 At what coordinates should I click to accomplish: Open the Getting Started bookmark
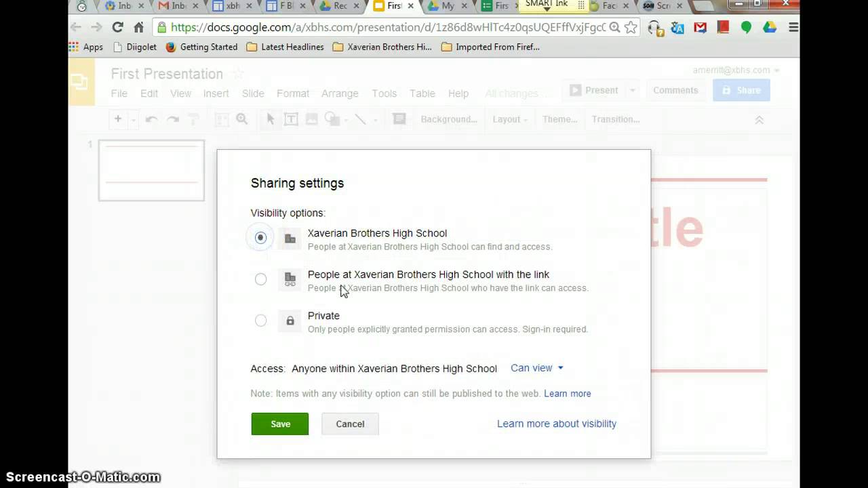point(201,47)
